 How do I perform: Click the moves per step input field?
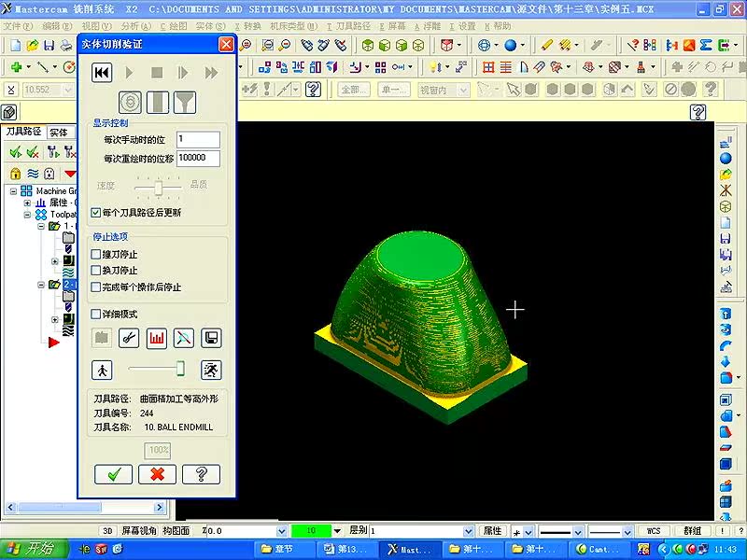pyautogui.click(x=198, y=139)
